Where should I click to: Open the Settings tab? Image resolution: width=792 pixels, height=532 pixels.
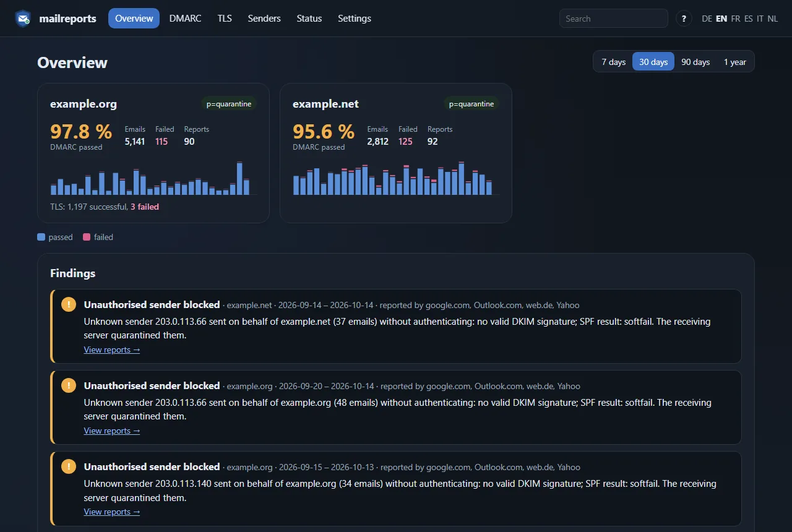pos(355,19)
